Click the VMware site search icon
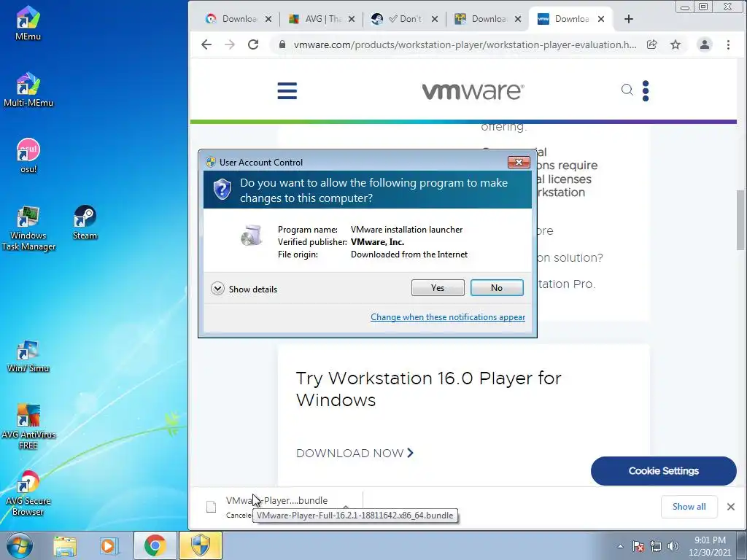 (x=627, y=90)
